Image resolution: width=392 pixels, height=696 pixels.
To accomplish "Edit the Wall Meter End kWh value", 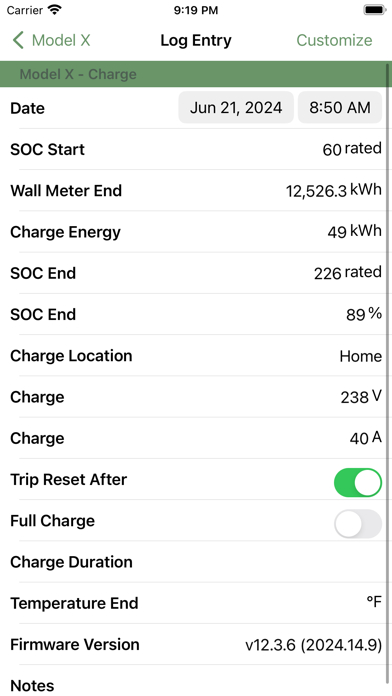I will pos(333,190).
